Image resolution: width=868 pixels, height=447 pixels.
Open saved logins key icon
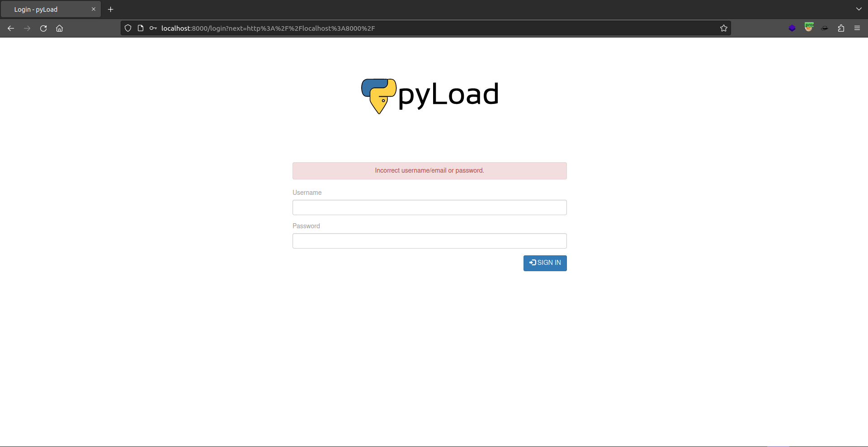153,28
